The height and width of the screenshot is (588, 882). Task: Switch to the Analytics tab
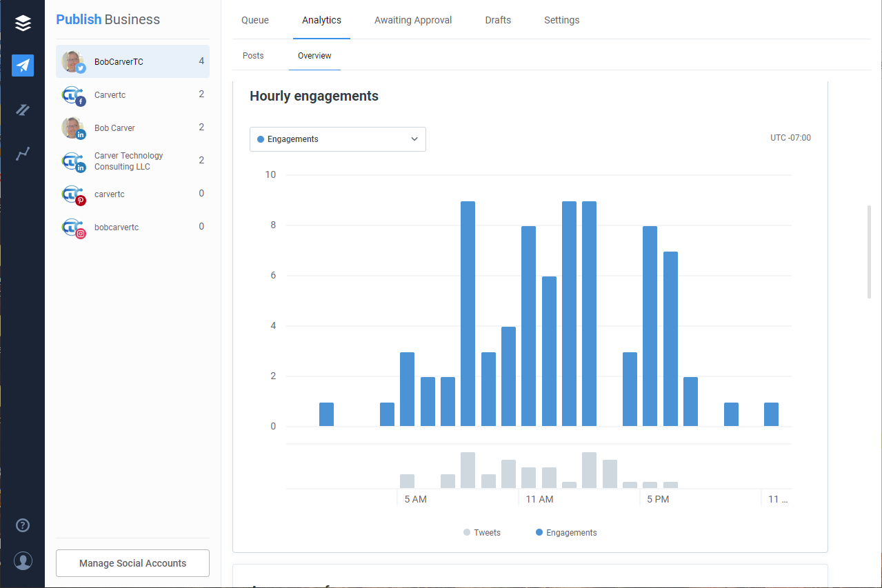(x=321, y=20)
